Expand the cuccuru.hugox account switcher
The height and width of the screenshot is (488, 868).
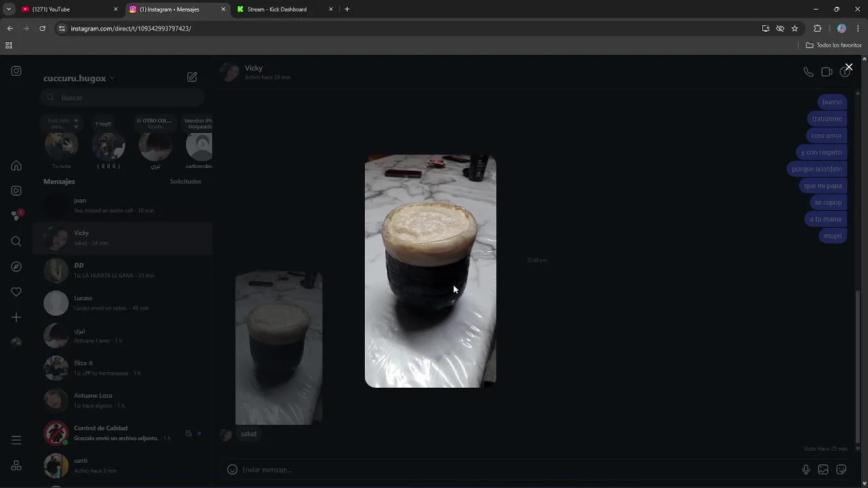click(x=79, y=78)
